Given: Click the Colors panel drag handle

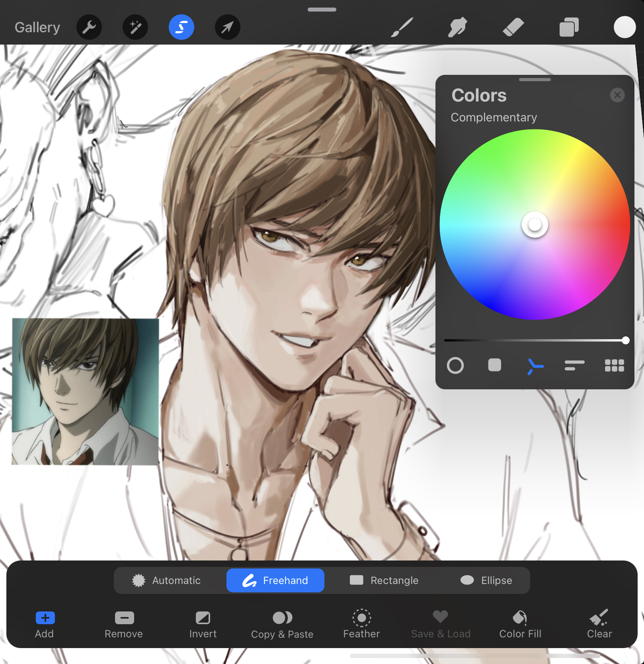Looking at the screenshot, I should (x=535, y=80).
